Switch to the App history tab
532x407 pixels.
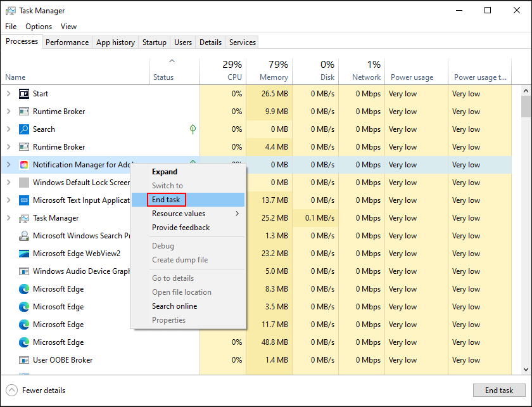tap(115, 42)
